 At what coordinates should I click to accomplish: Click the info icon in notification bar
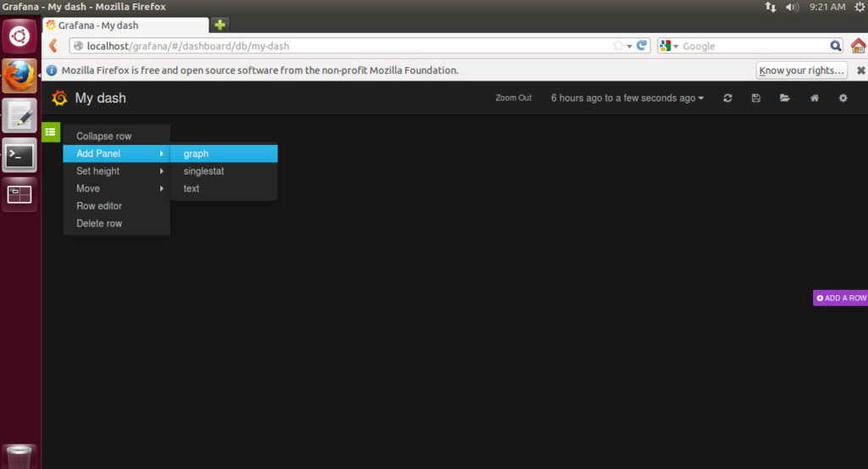(52, 70)
